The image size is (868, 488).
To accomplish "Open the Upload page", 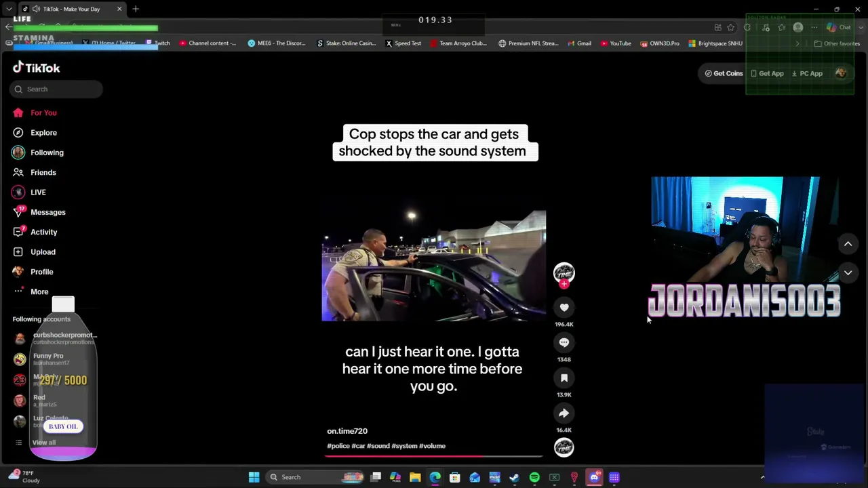I will point(33,252).
